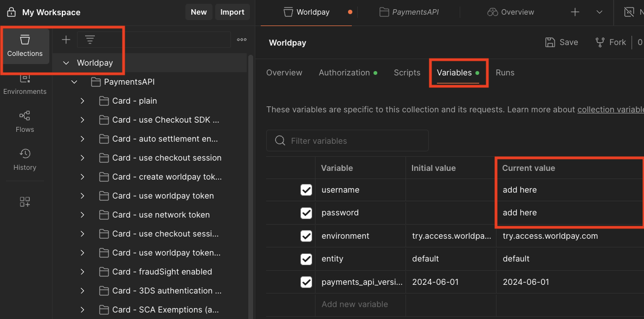Collapse the Worldpay collection
Viewport: 644px width, 319px height.
coord(66,63)
